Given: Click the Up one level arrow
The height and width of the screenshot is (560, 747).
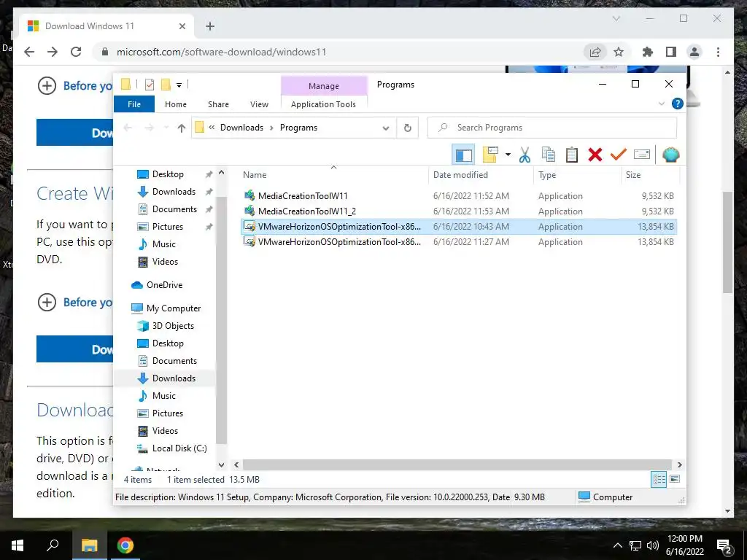Looking at the screenshot, I should point(181,128).
